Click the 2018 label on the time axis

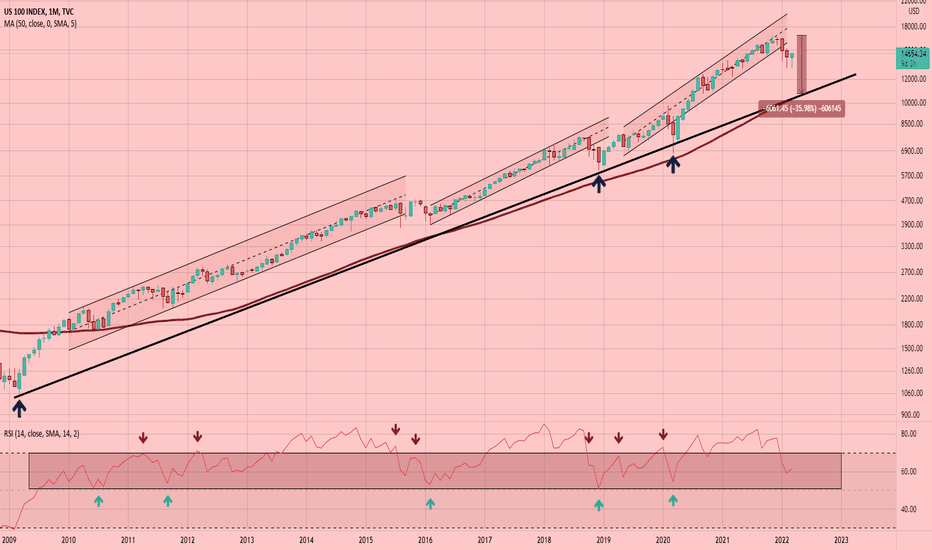pos(544,539)
